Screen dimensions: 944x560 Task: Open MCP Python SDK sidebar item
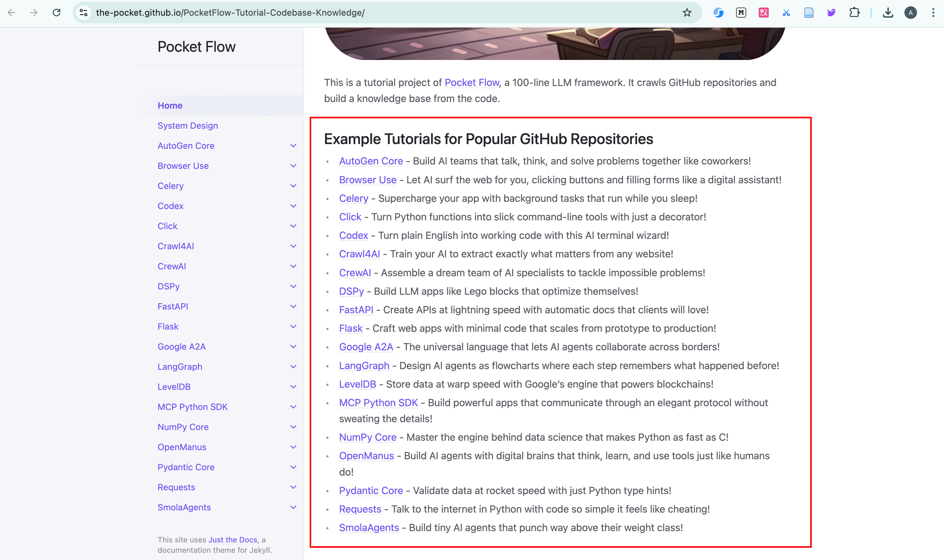point(193,407)
